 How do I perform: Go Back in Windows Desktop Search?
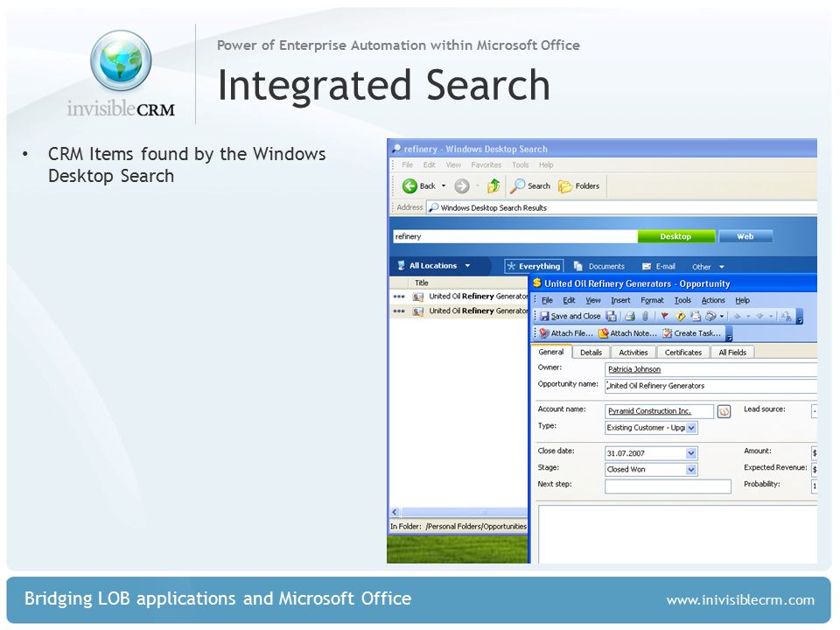pos(418,185)
